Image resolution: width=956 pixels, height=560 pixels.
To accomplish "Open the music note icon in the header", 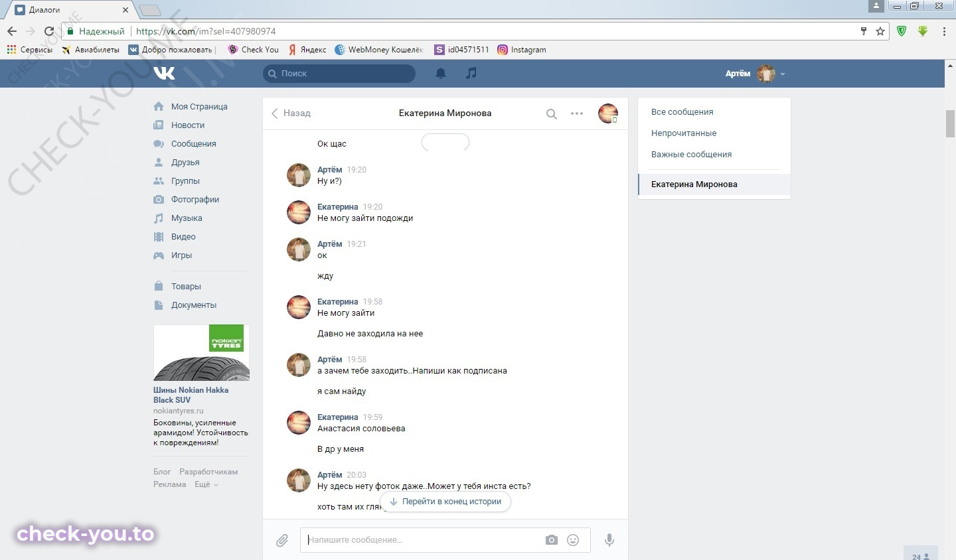I will [471, 73].
